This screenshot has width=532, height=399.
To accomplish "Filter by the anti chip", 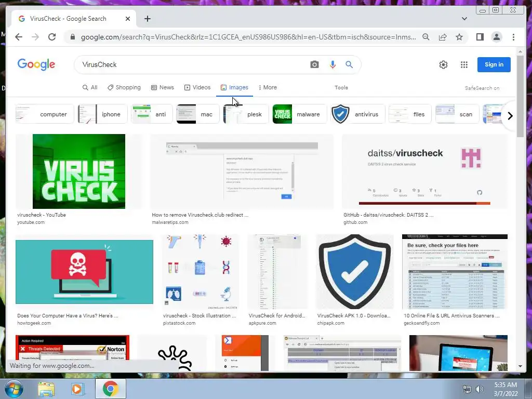I will [152, 114].
